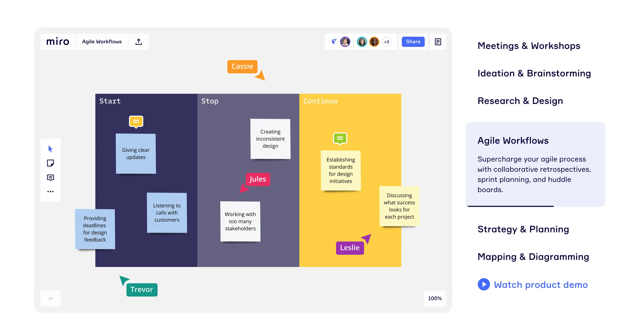644x322 pixels.
Task: Select the Research & Design tab
Action: [x=520, y=101]
